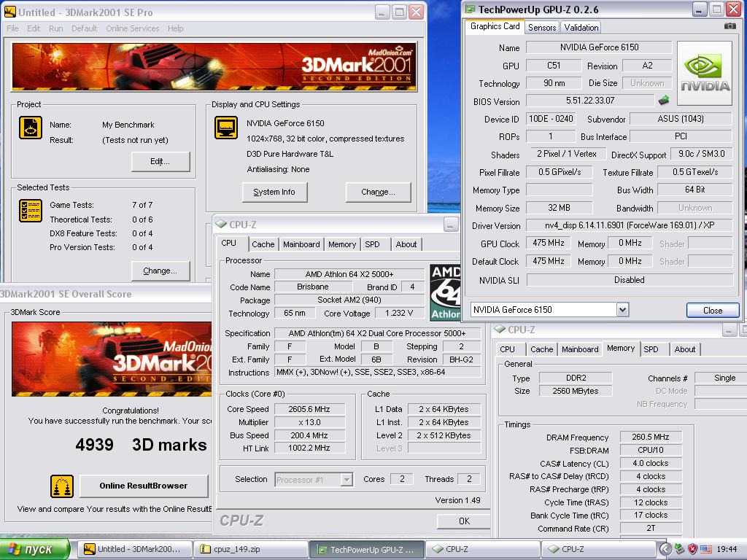Click the Driver Version field in GPU-Z
747x560 pixels.
click(x=630, y=225)
